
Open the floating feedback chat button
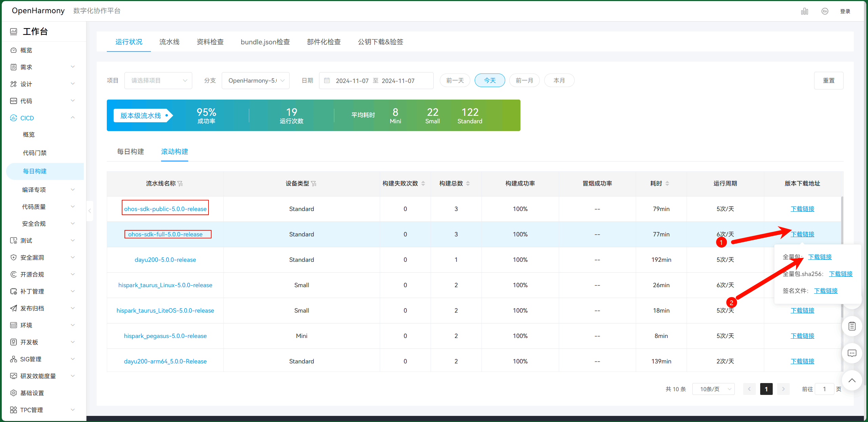(852, 353)
